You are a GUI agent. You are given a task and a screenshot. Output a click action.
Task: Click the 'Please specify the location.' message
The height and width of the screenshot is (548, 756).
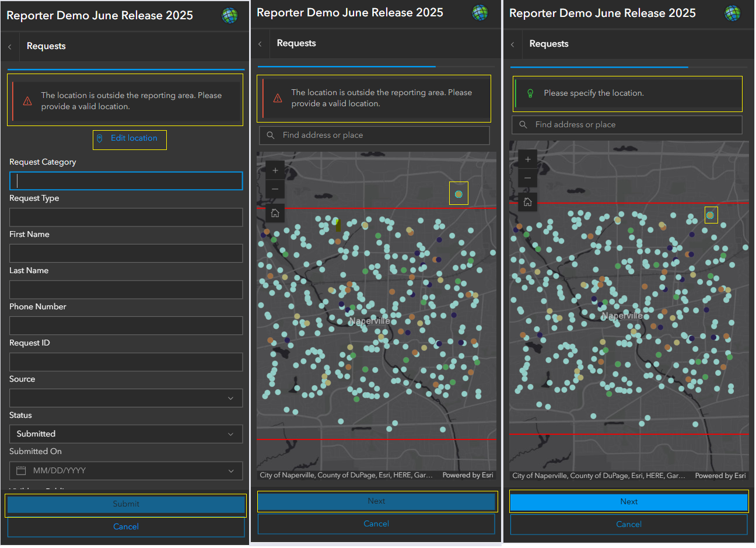pos(594,93)
